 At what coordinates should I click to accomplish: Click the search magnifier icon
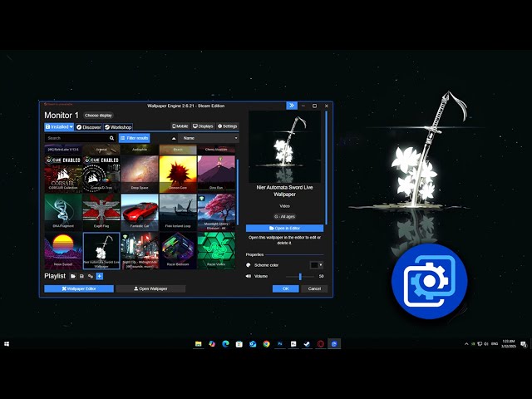coord(111,138)
